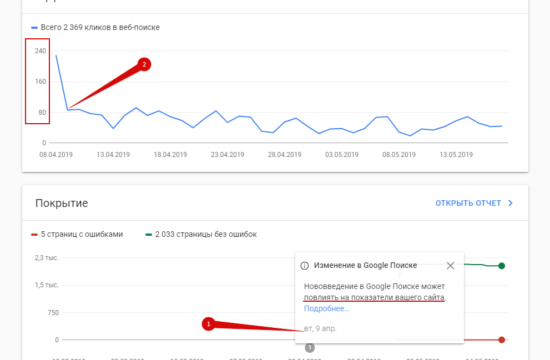Image resolution: width=550 pixels, height=360 pixels.
Task: Click the 13.04.2019 date axis label
Action: coord(113,155)
